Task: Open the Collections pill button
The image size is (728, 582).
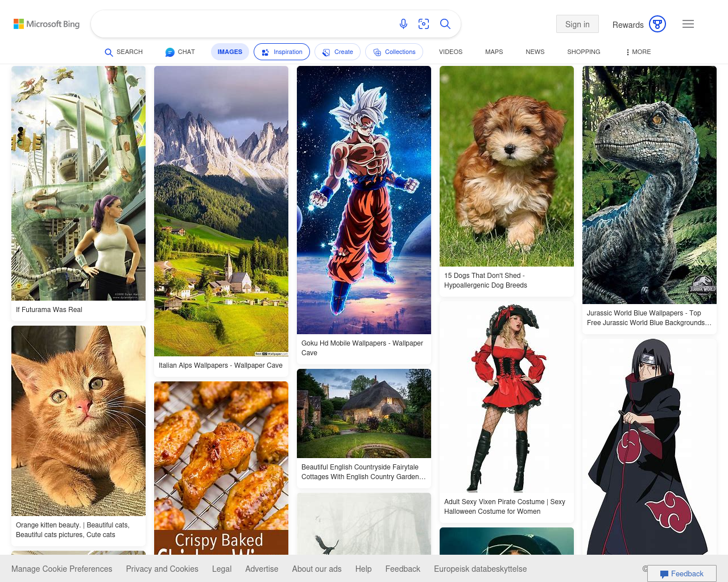Action: click(394, 52)
